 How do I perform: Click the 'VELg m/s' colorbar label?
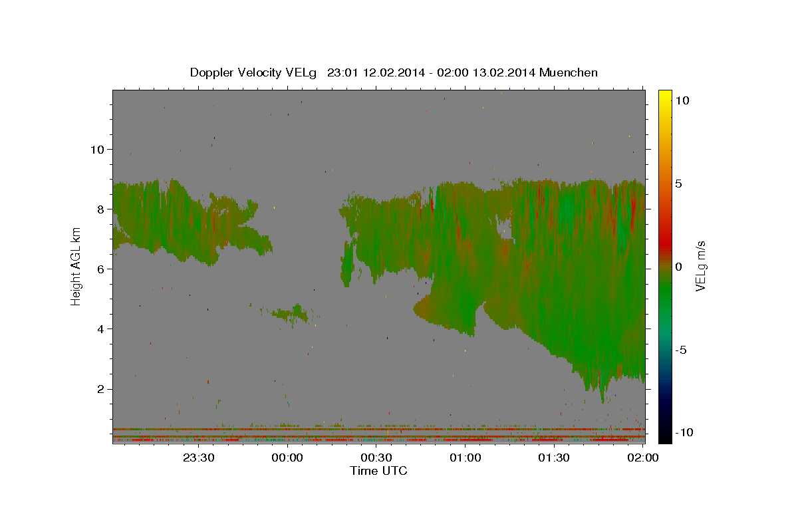700,265
